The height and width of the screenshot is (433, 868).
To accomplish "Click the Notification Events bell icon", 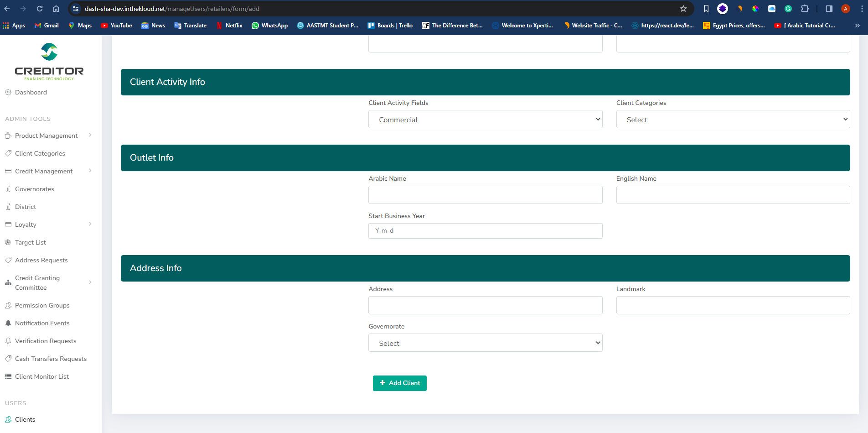I will coord(8,323).
